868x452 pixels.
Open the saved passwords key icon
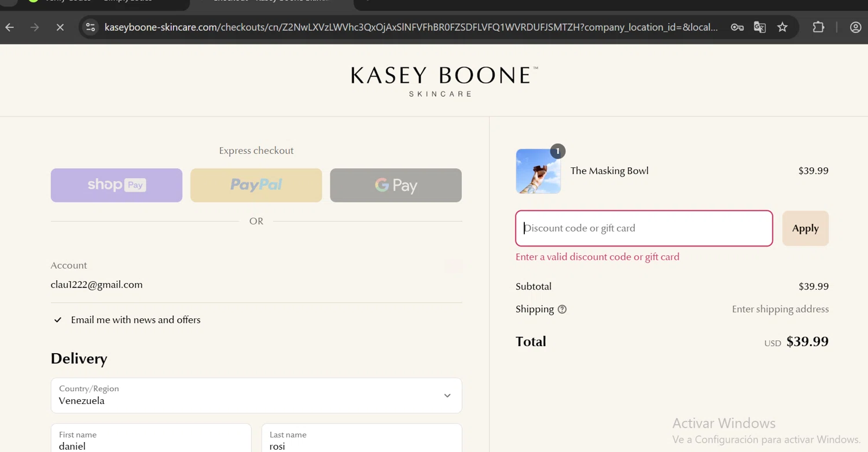point(737,27)
